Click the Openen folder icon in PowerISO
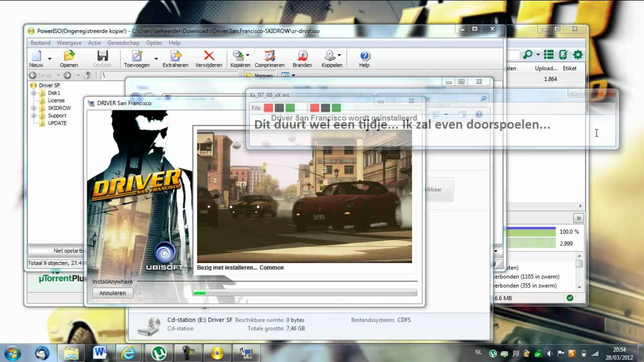 point(69,55)
